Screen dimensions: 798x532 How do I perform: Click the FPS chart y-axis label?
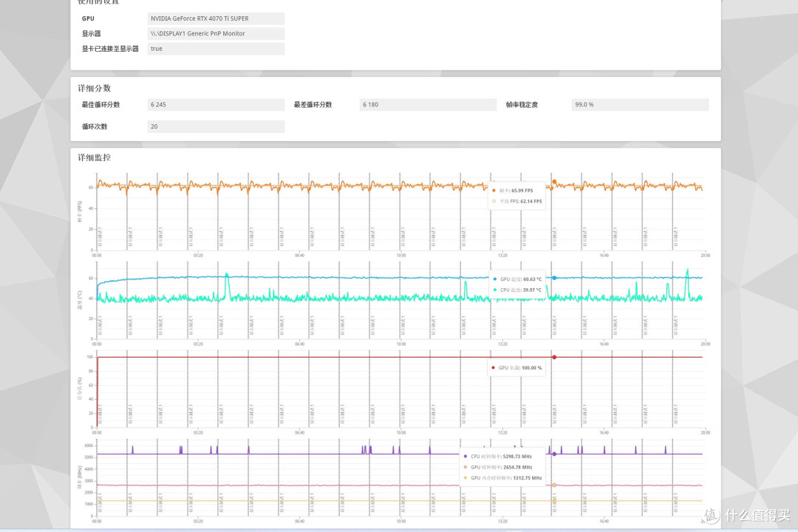coord(79,211)
